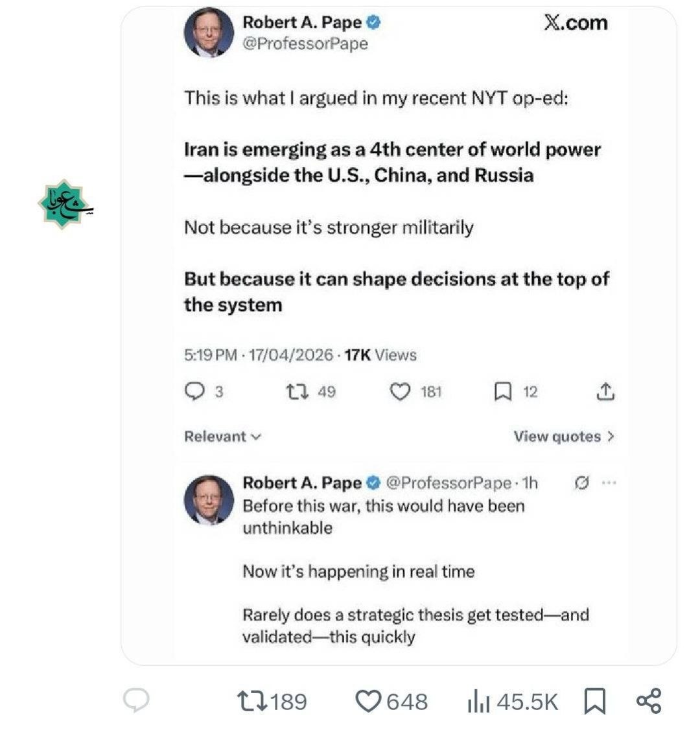The height and width of the screenshot is (732, 700).
Task: Expand the Relevant sort dropdown
Action: click(222, 437)
